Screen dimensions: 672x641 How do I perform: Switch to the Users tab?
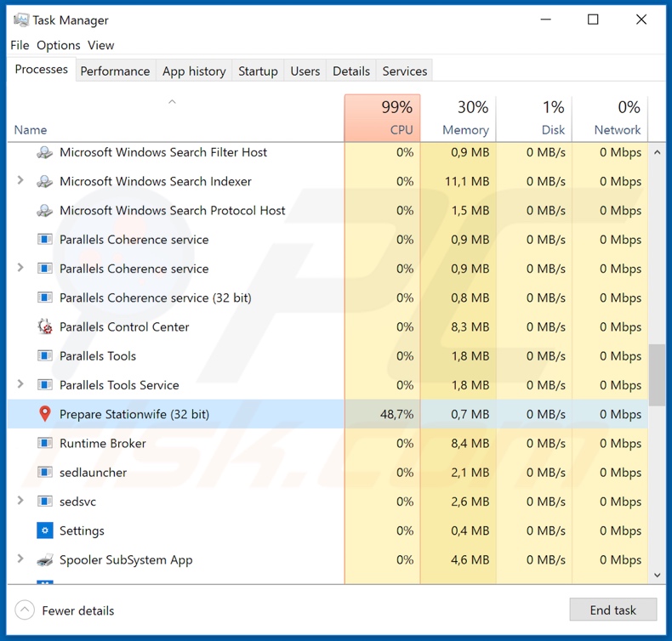point(305,71)
